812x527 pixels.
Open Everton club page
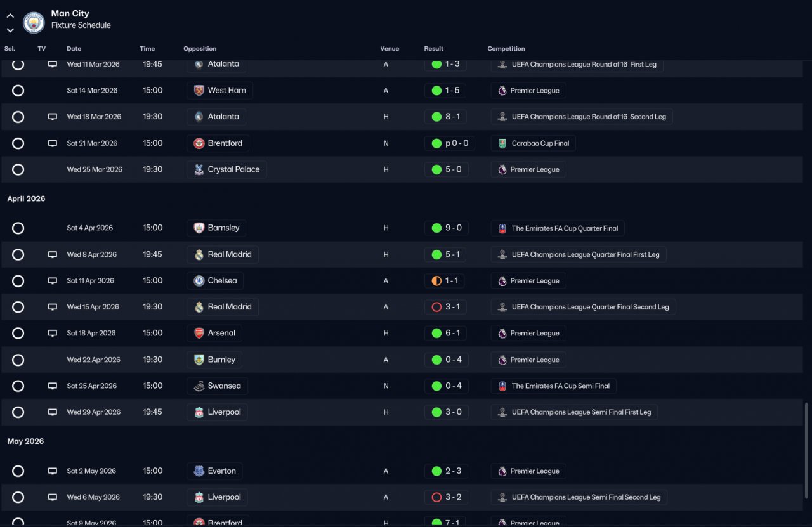point(214,471)
